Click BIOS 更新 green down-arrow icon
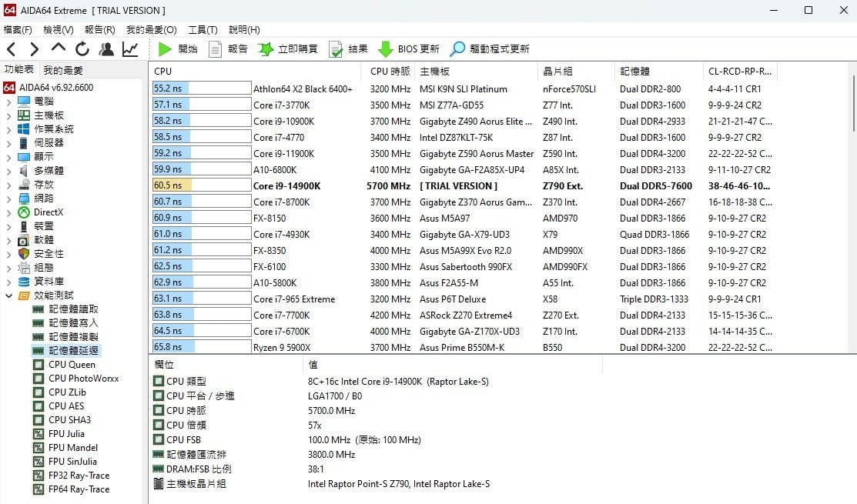857x504 pixels. 385,49
